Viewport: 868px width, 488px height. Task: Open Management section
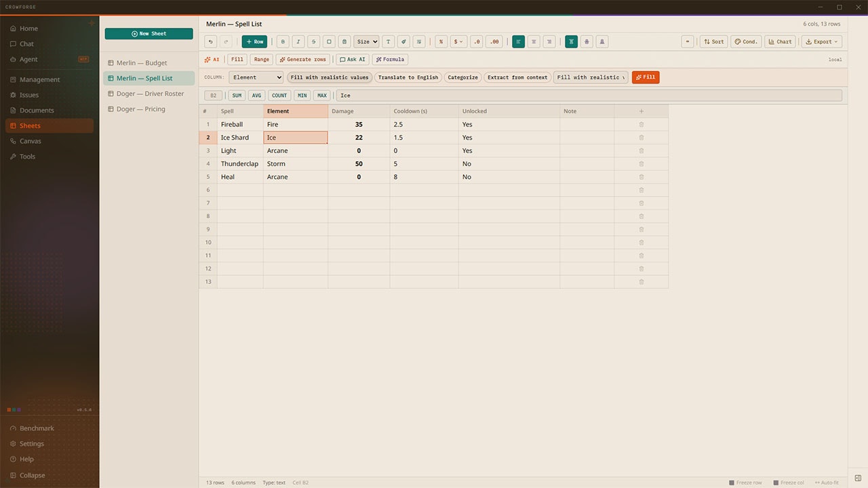coord(50,79)
